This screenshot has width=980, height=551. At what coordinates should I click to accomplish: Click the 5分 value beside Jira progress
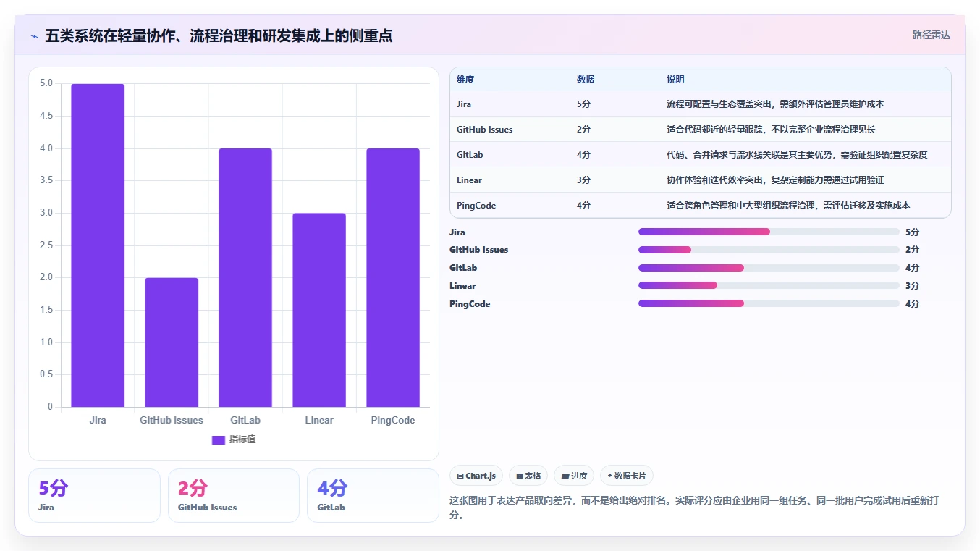click(x=912, y=232)
